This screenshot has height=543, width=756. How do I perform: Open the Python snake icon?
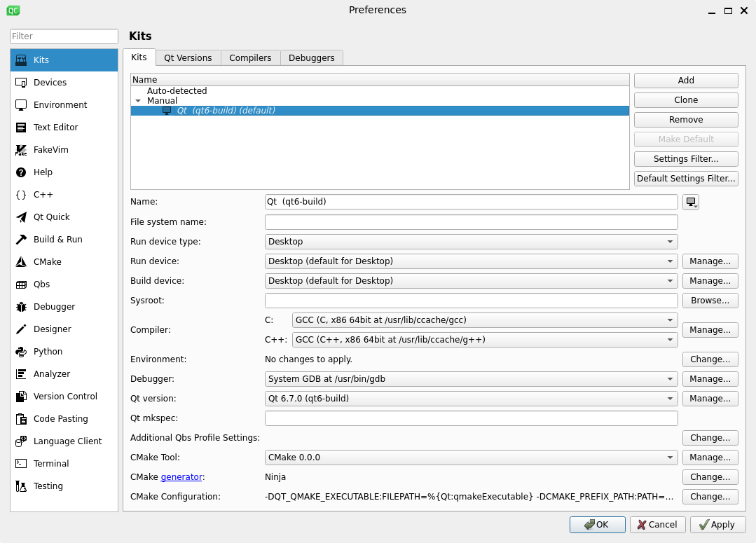point(21,352)
